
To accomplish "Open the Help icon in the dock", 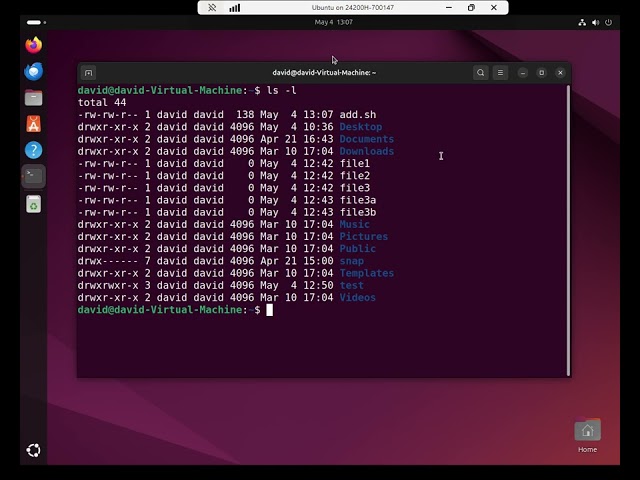I will (33, 150).
